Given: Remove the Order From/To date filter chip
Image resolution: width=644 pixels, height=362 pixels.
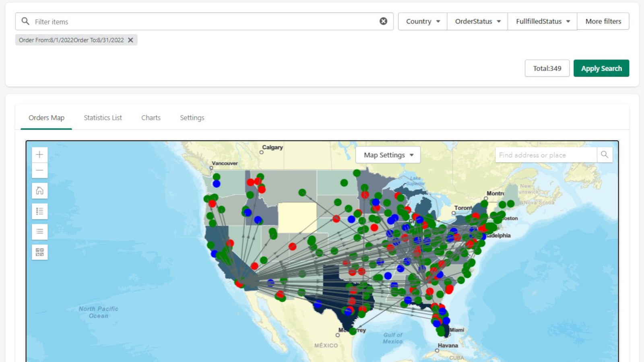Looking at the screenshot, I should (x=130, y=40).
